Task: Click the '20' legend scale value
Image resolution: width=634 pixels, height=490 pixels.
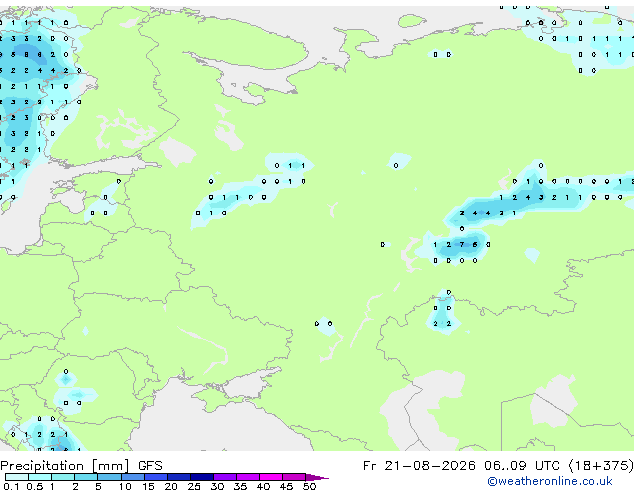Action: click(x=171, y=486)
